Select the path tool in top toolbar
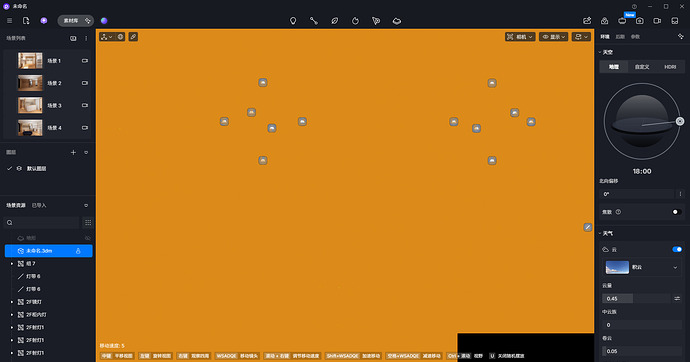The height and width of the screenshot is (362, 690). point(314,21)
